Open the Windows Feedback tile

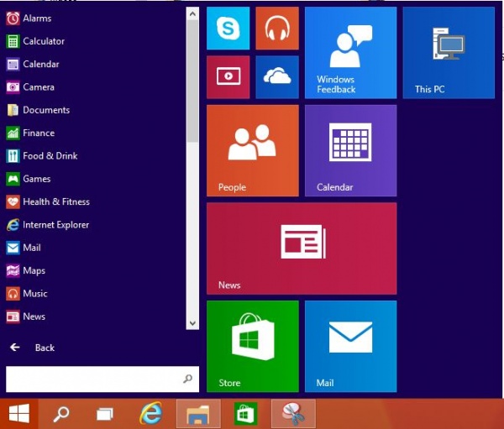coord(350,53)
